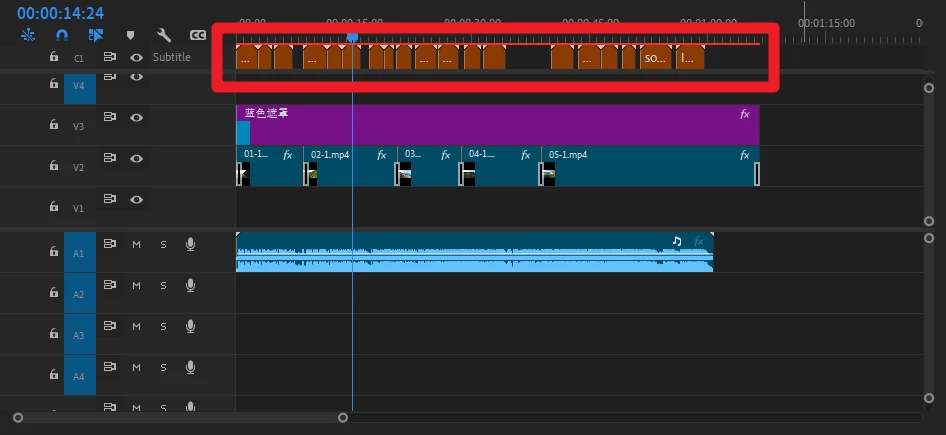Enable voice-over record on A3
The image size is (946, 435).
(x=191, y=326)
